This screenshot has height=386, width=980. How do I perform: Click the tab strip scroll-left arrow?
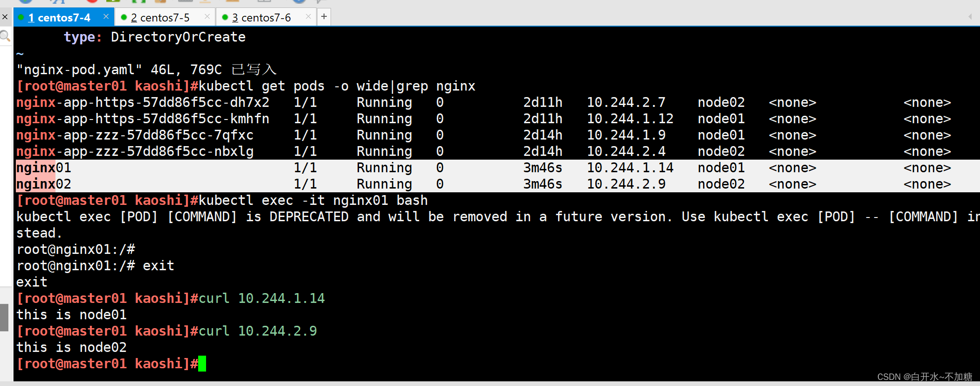coord(970,17)
